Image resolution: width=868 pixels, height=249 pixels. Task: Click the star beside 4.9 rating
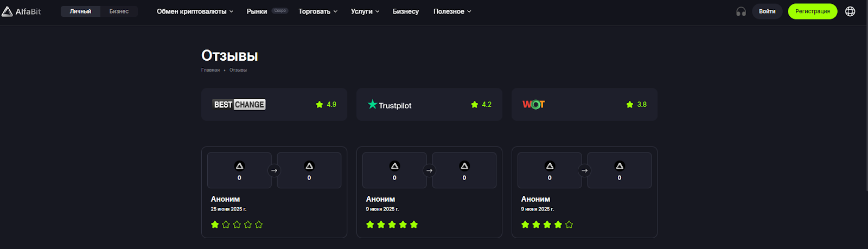click(x=320, y=104)
